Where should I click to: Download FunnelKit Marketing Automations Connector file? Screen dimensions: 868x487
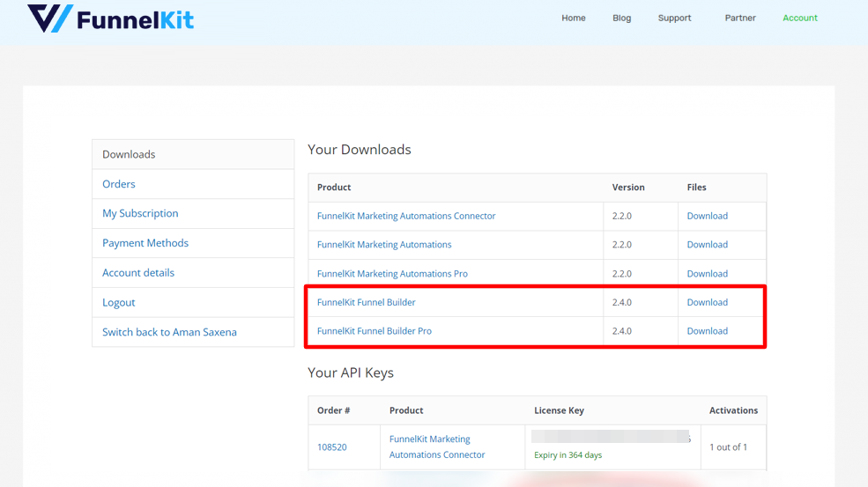pyautogui.click(x=707, y=216)
